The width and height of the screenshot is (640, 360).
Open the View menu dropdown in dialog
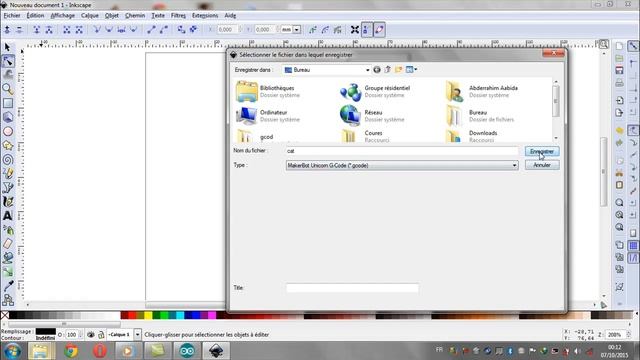point(411,70)
